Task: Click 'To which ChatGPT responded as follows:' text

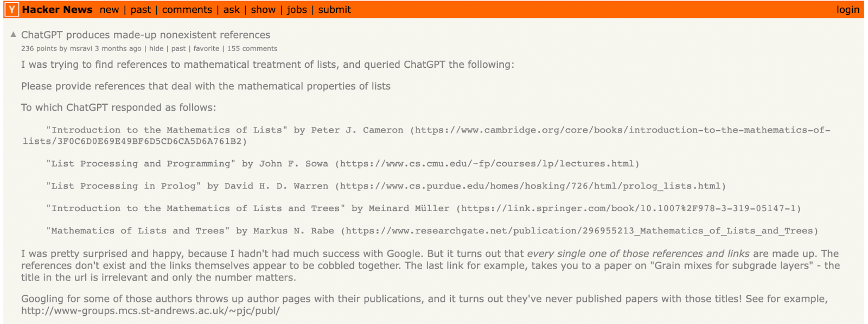Action: tap(118, 107)
